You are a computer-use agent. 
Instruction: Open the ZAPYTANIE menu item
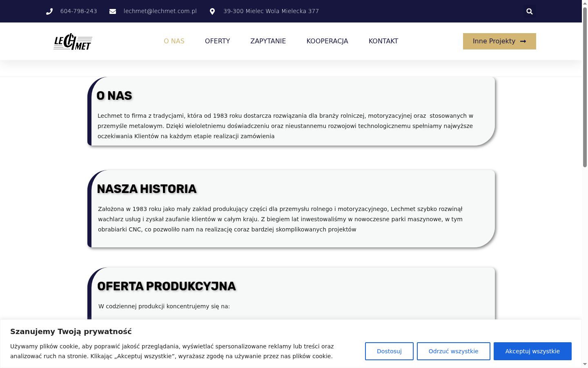click(x=268, y=41)
